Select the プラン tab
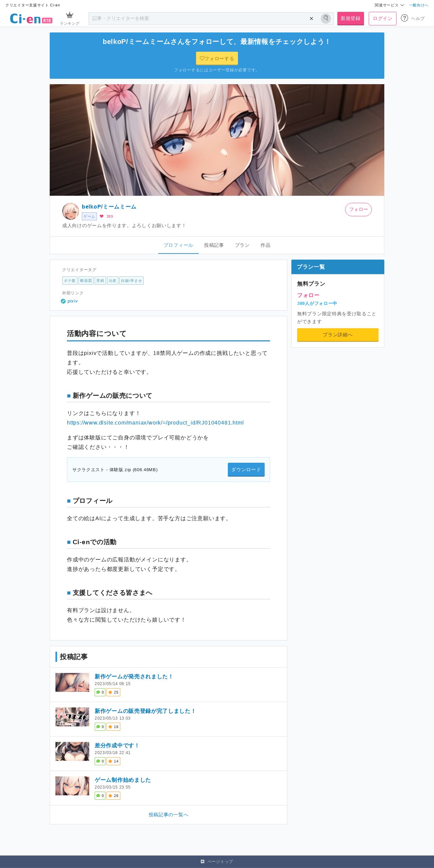 (242, 245)
